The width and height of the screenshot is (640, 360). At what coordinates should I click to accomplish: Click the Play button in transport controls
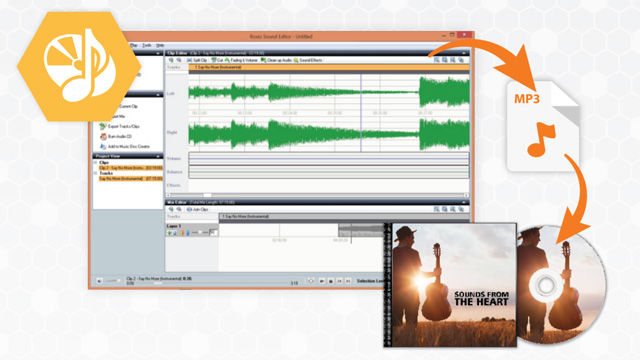tap(322, 281)
